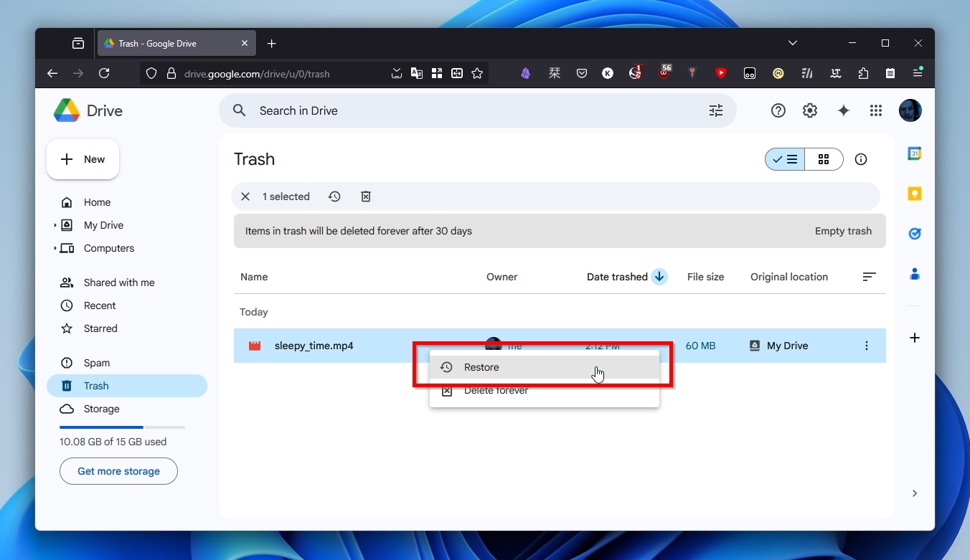This screenshot has width=970, height=560.
Task: Toggle the Date trashed sort arrow
Action: click(x=659, y=277)
